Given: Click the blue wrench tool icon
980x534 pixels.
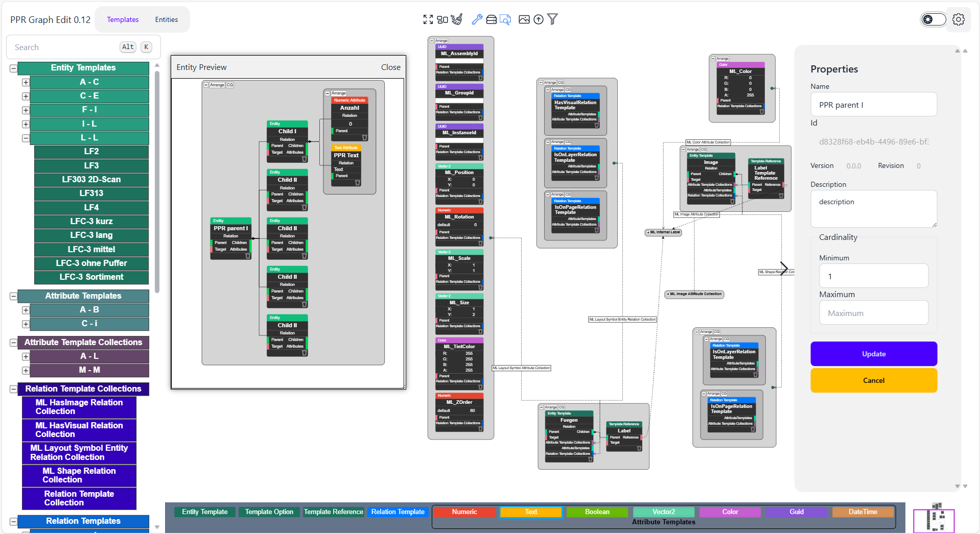Looking at the screenshot, I should point(477,19).
